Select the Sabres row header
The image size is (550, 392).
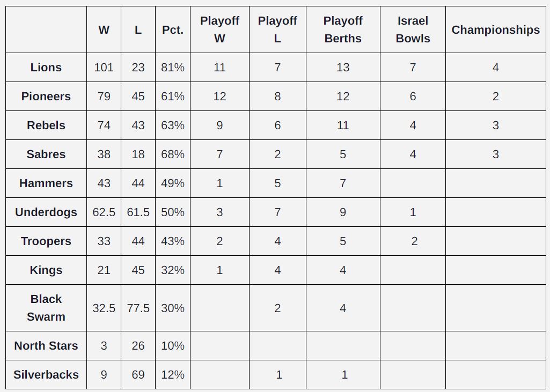pyautogui.click(x=46, y=154)
